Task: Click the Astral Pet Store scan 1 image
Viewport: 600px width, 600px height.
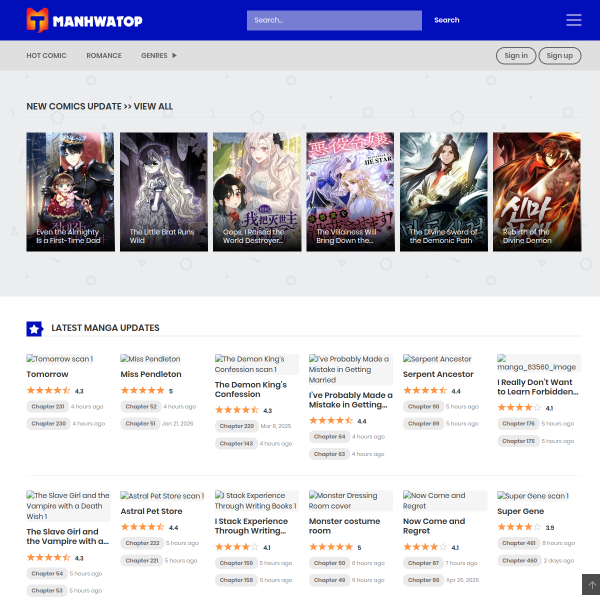Action: [162, 496]
